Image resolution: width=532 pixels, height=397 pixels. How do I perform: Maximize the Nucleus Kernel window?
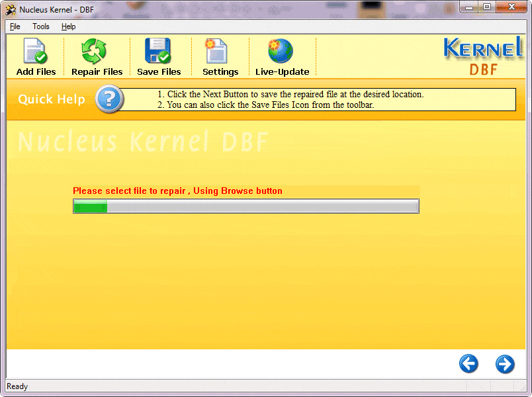(487, 7)
